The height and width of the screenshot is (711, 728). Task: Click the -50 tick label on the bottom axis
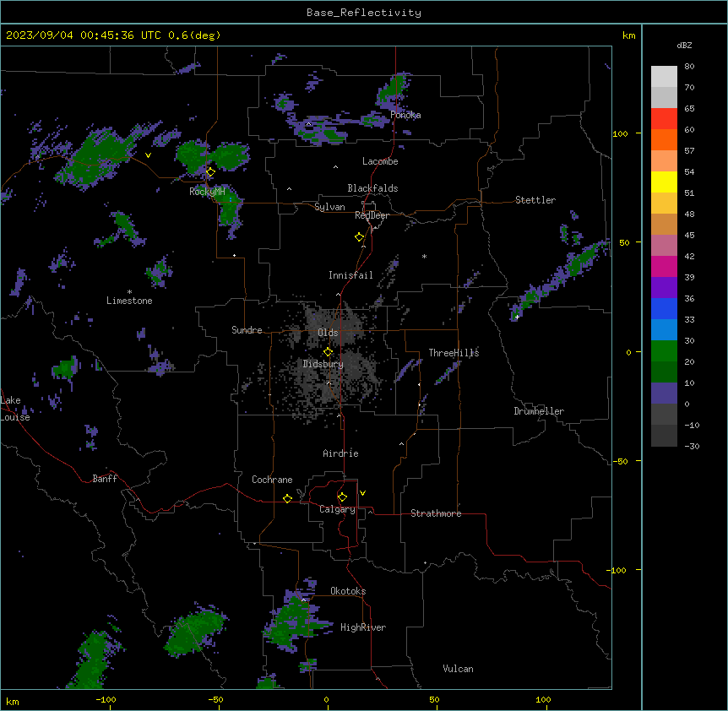point(215,699)
